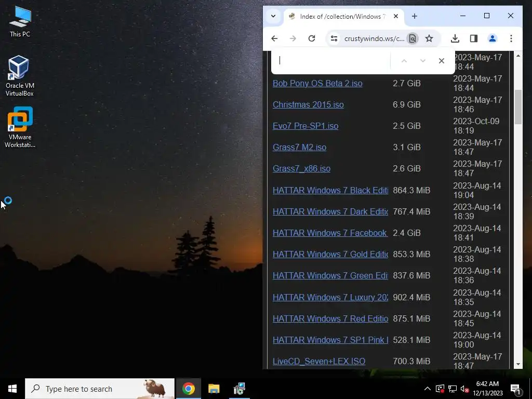The image size is (532, 399).
Task: Click 2023-Oct-09 18:19 date text
Action: click(x=476, y=126)
